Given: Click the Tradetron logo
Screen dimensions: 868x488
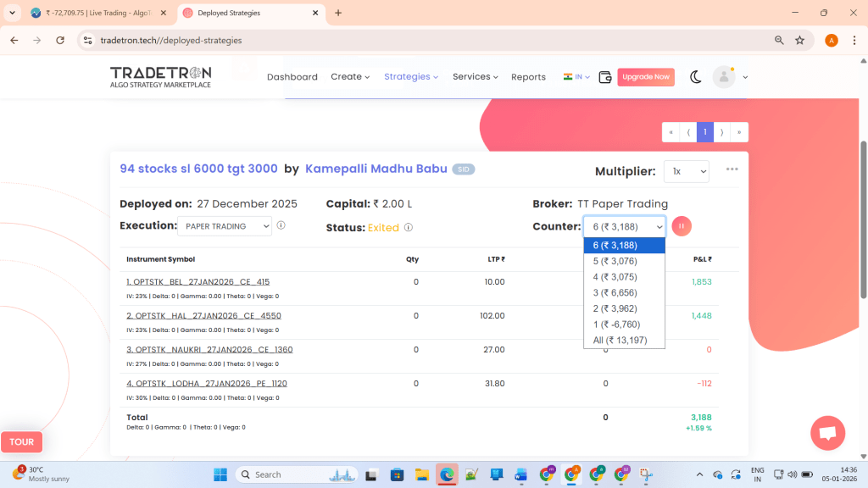Looking at the screenshot, I should click(160, 77).
